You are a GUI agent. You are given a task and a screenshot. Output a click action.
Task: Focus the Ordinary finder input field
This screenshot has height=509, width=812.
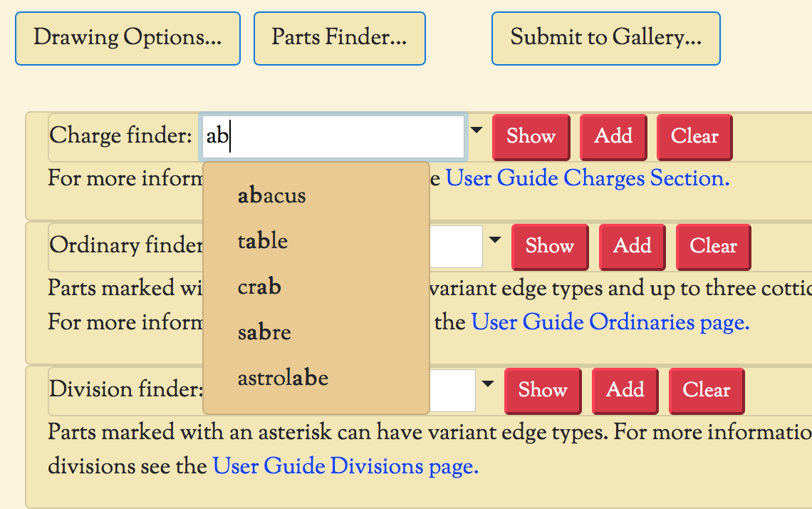(x=457, y=247)
